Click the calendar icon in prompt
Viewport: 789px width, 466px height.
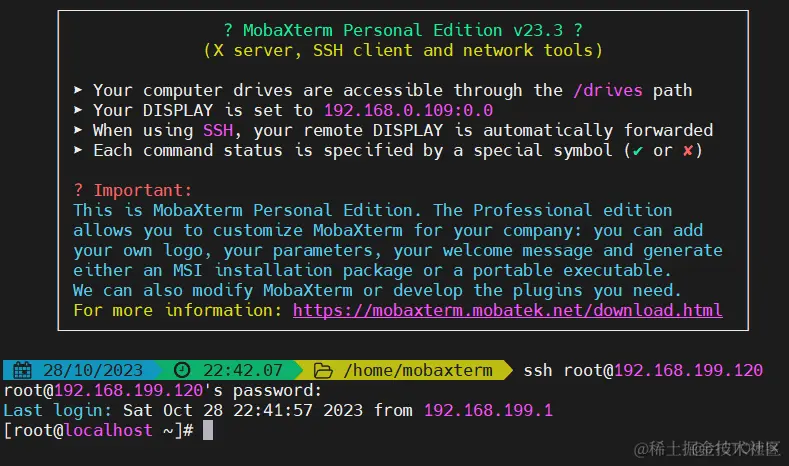click(x=22, y=370)
